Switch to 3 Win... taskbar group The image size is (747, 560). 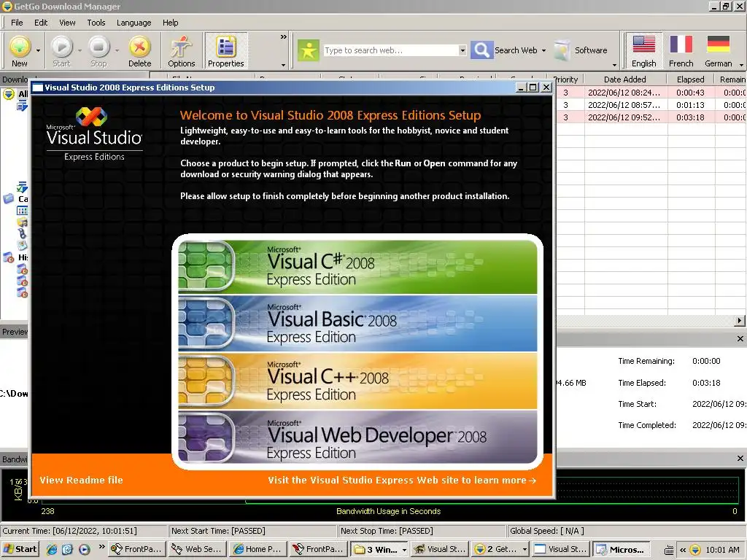tap(379, 549)
